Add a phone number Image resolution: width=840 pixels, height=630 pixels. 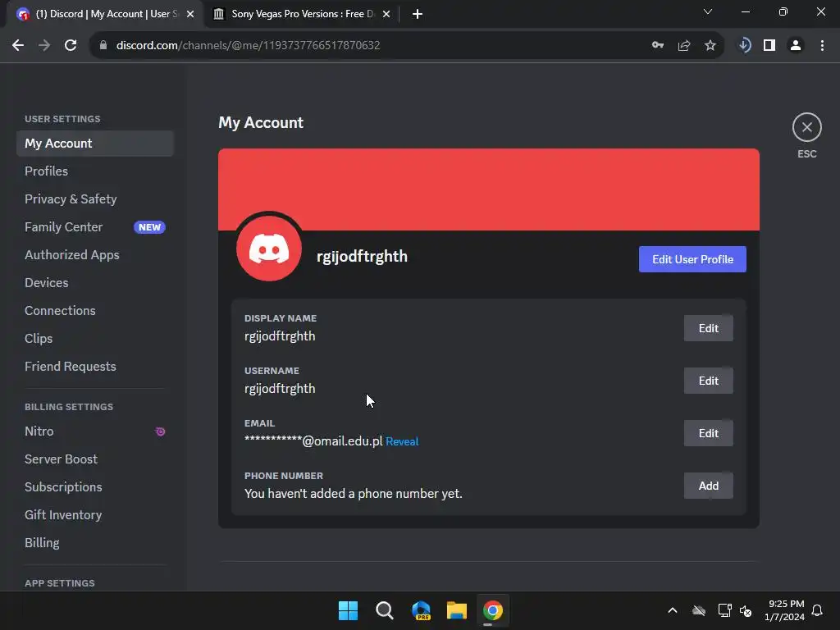point(708,486)
